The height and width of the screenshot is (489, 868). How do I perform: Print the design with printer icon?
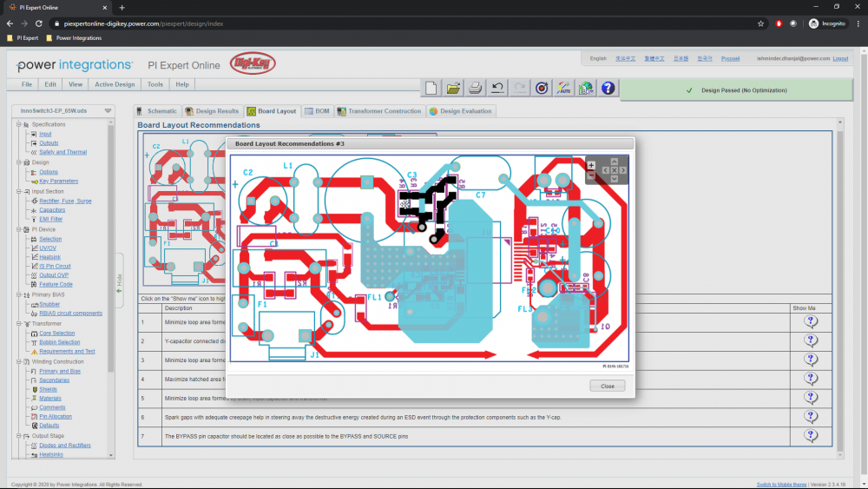pyautogui.click(x=475, y=88)
